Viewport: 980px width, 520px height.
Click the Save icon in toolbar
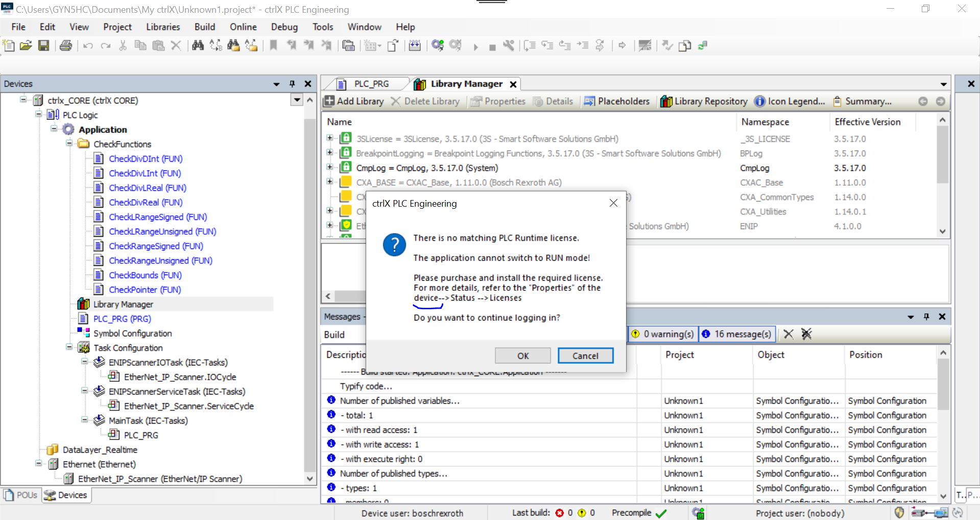[44, 46]
